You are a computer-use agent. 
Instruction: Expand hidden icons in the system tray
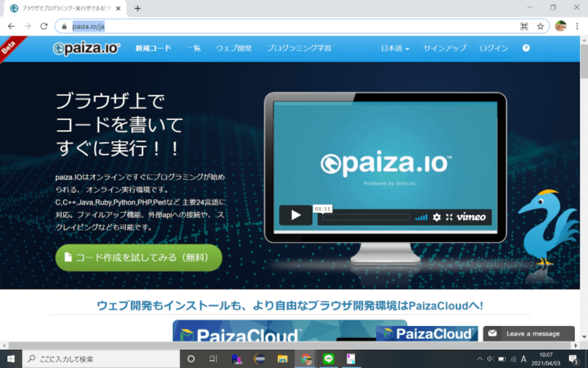pyautogui.click(x=480, y=358)
